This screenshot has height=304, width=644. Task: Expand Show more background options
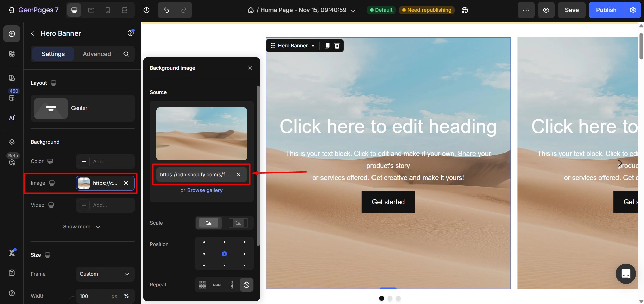(x=82, y=227)
